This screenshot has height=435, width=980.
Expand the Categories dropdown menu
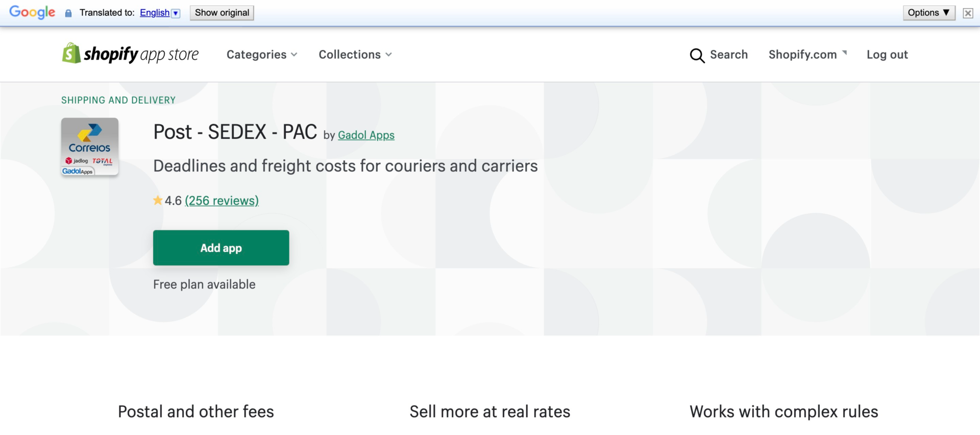coord(262,55)
